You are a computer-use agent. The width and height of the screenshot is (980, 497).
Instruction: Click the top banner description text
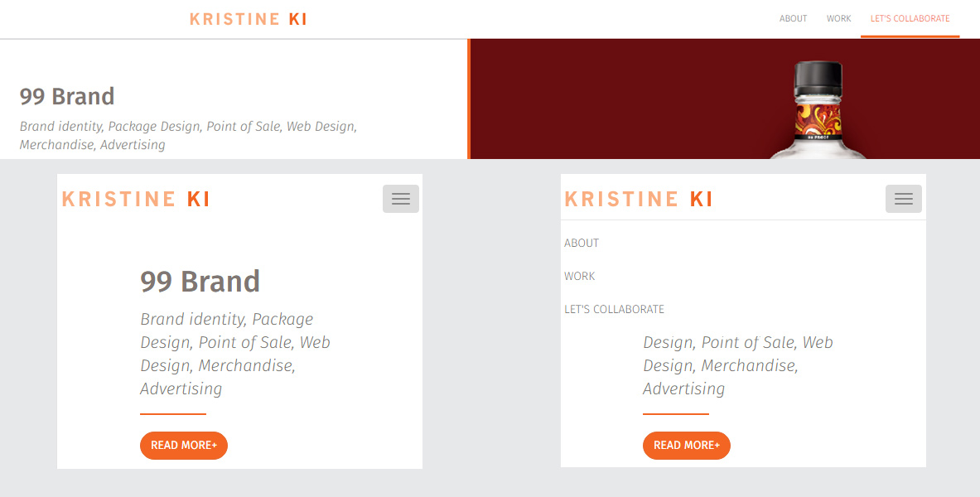(188, 135)
